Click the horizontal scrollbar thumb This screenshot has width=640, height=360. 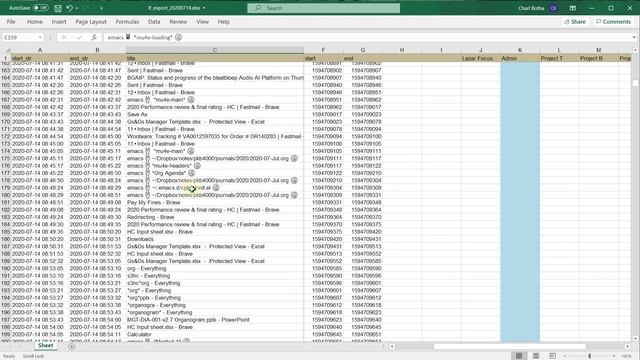tap(510, 347)
